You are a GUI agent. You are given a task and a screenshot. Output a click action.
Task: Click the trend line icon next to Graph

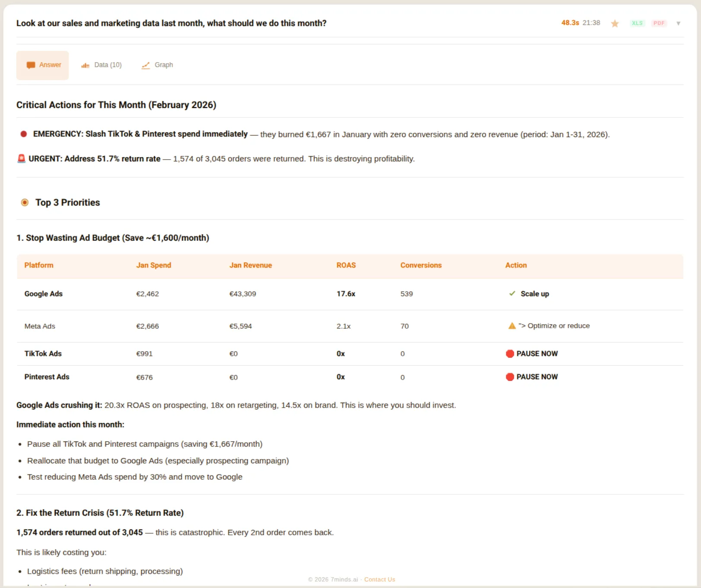(146, 65)
